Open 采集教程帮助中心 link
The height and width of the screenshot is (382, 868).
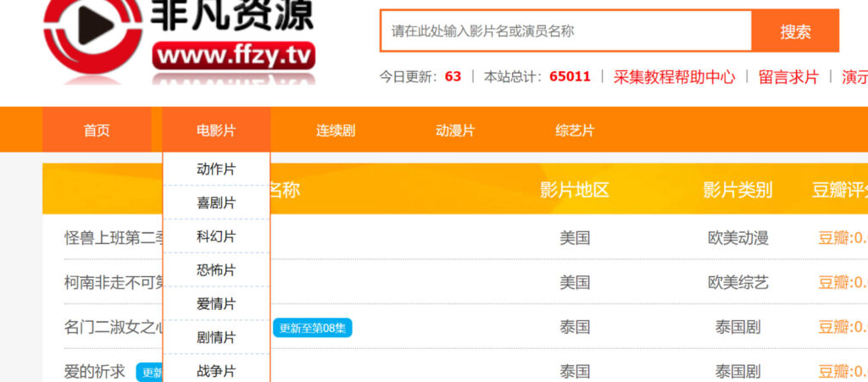click(x=674, y=76)
